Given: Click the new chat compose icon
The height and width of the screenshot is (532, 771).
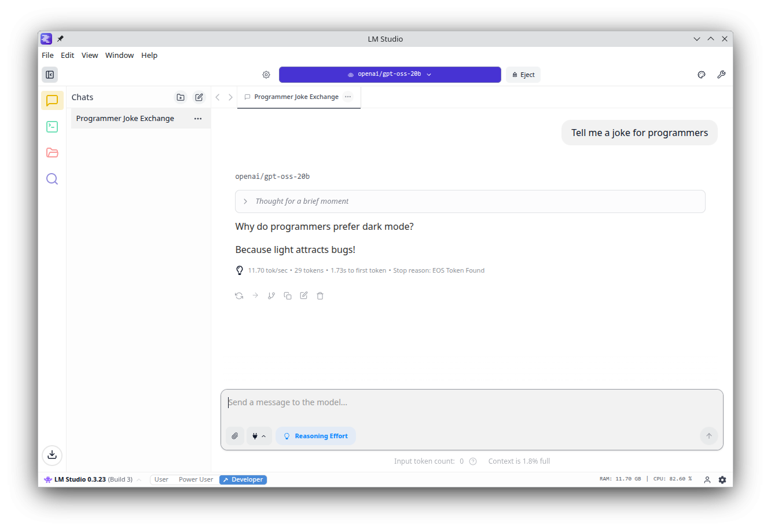Looking at the screenshot, I should [199, 97].
